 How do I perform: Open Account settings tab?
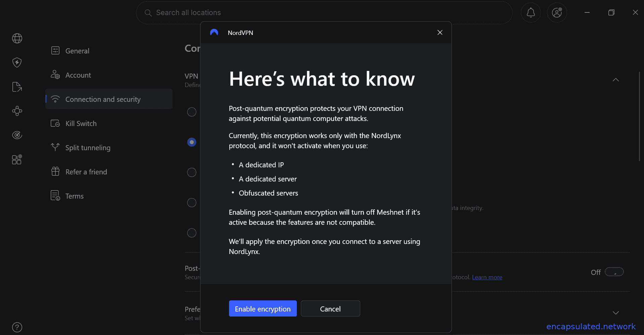pos(109,75)
